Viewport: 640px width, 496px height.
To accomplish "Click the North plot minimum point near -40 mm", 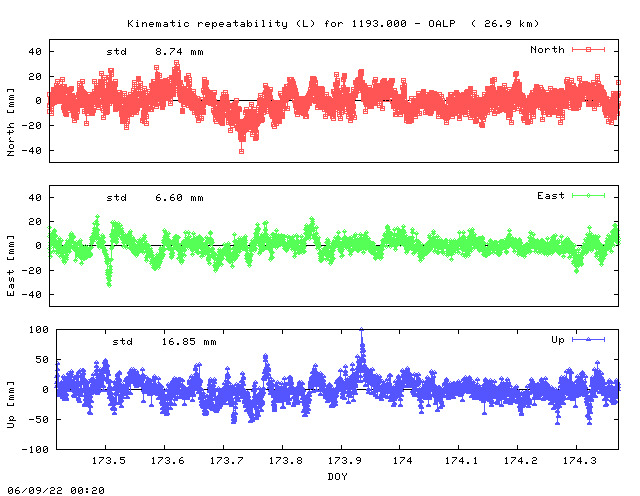I will [x=241, y=151].
